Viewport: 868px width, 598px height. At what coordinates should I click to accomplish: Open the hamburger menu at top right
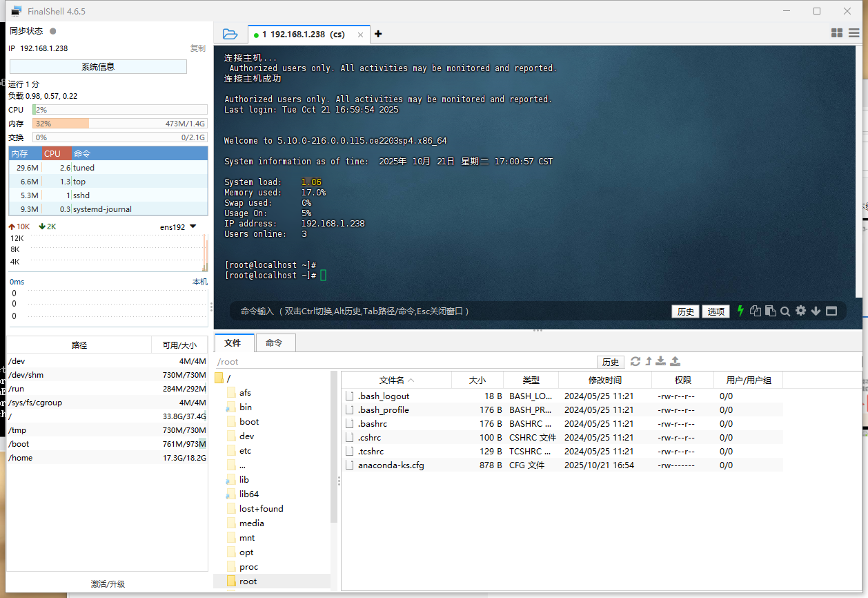pyautogui.click(x=854, y=33)
